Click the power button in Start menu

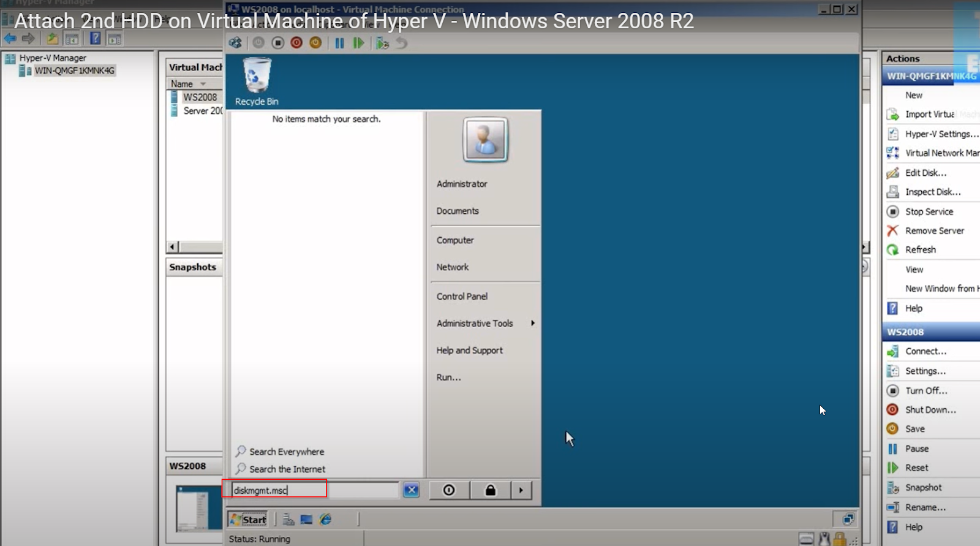[449, 490]
